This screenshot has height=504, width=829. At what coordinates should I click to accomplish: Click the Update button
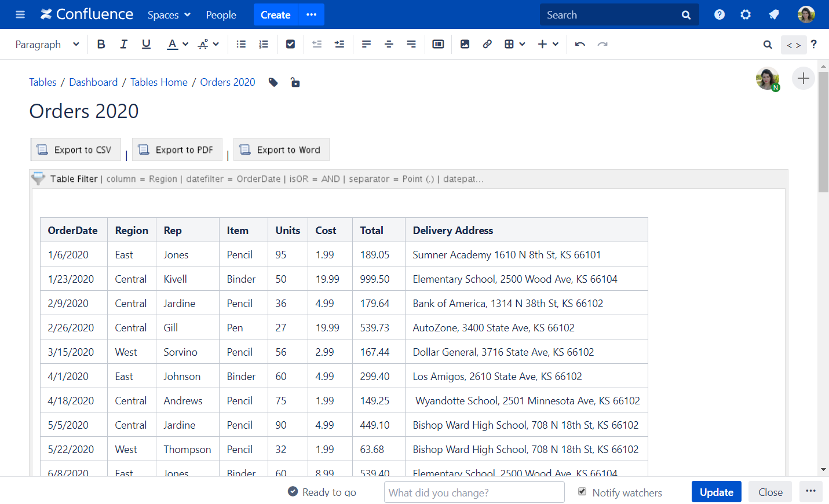(x=716, y=492)
